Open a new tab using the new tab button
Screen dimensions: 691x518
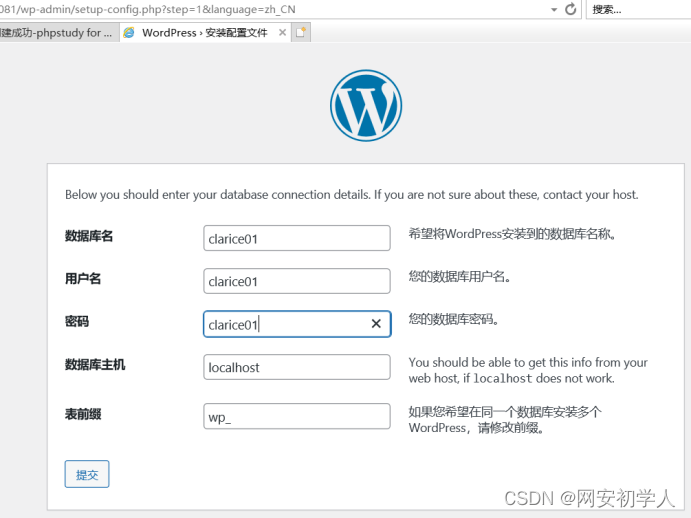pyautogui.click(x=301, y=32)
